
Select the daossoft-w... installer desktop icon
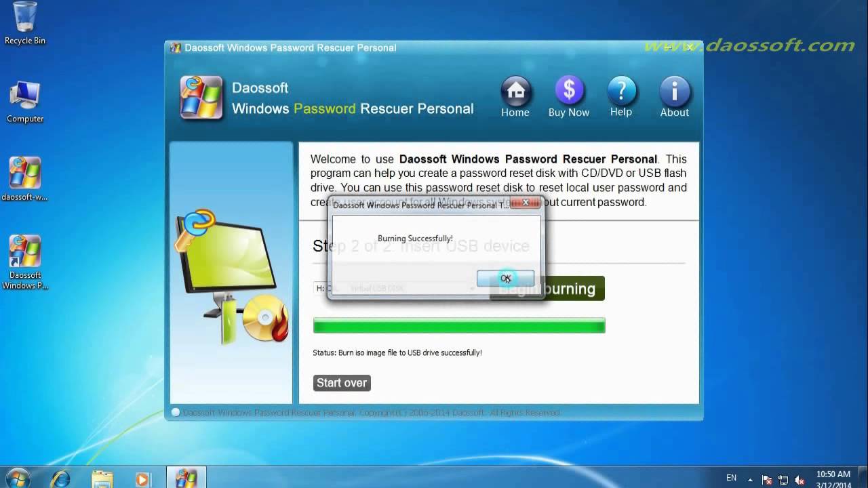25,180
